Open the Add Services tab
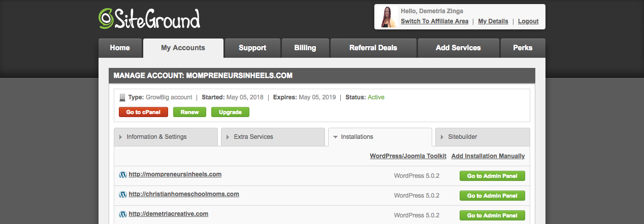 tap(458, 48)
